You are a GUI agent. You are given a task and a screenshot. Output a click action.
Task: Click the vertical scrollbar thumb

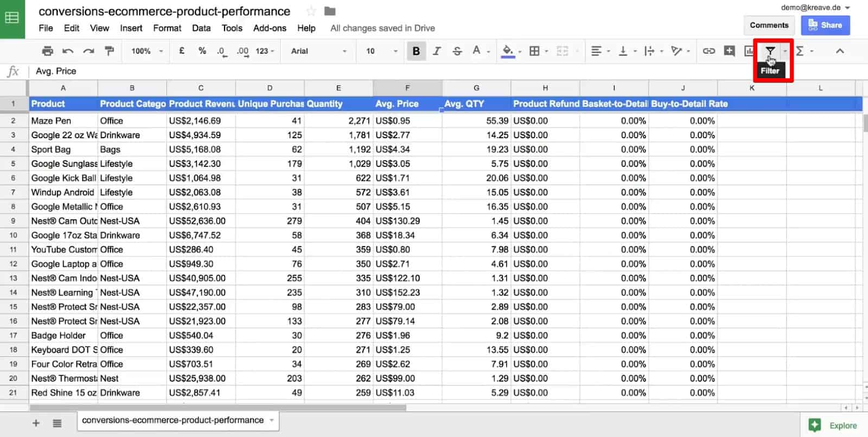(865, 123)
